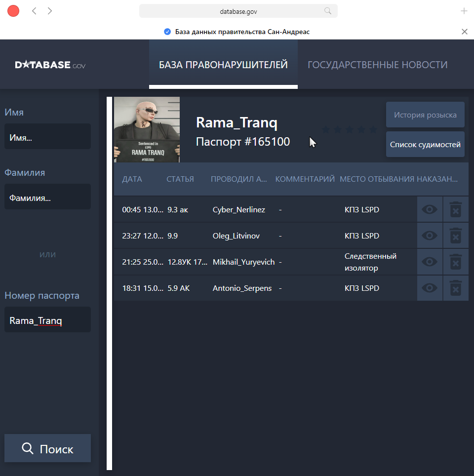
Task: Open the История розыска wanted history
Action: pyautogui.click(x=425, y=115)
